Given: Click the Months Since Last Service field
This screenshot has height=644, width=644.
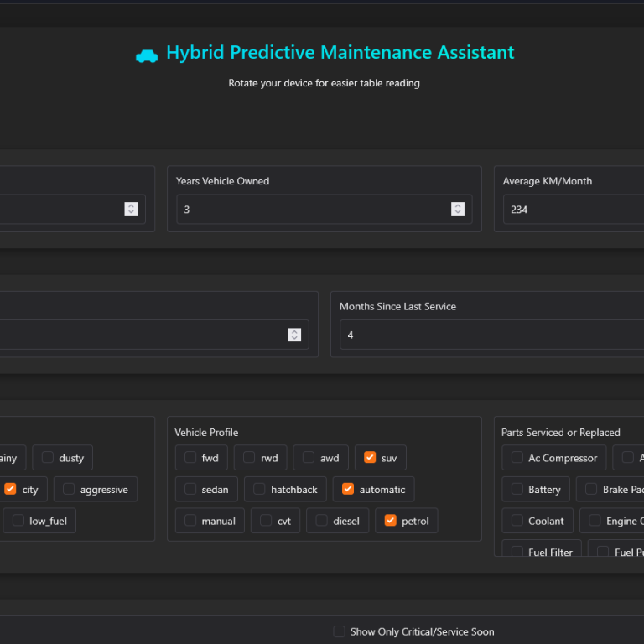Looking at the screenshot, I should 491,335.
